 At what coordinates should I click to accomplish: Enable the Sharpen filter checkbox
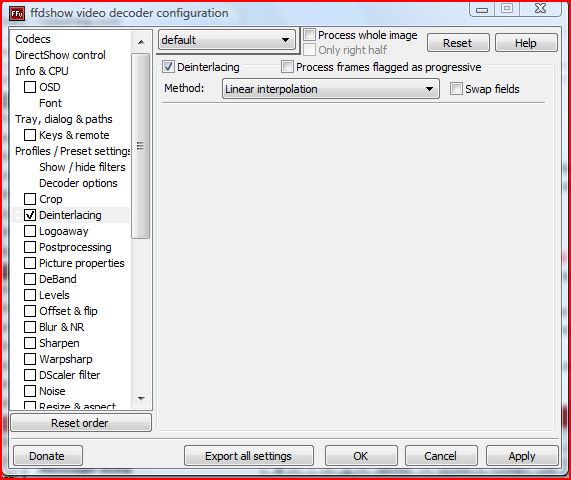[30, 343]
